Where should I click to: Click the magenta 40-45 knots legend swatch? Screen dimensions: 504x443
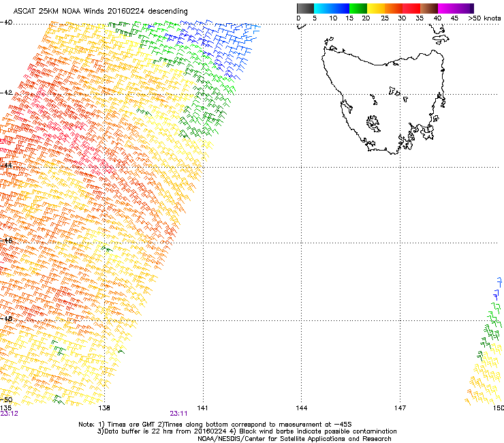[447, 8]
